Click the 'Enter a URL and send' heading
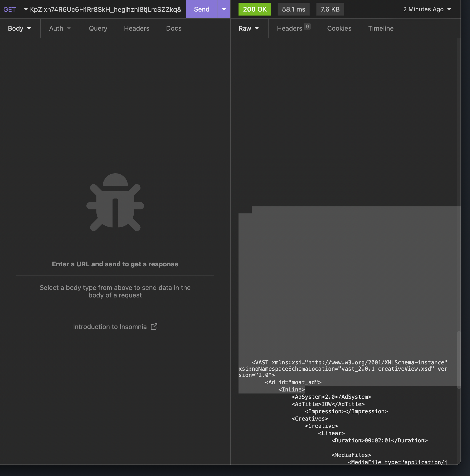470x476 pixels. [x=115, y=264]
